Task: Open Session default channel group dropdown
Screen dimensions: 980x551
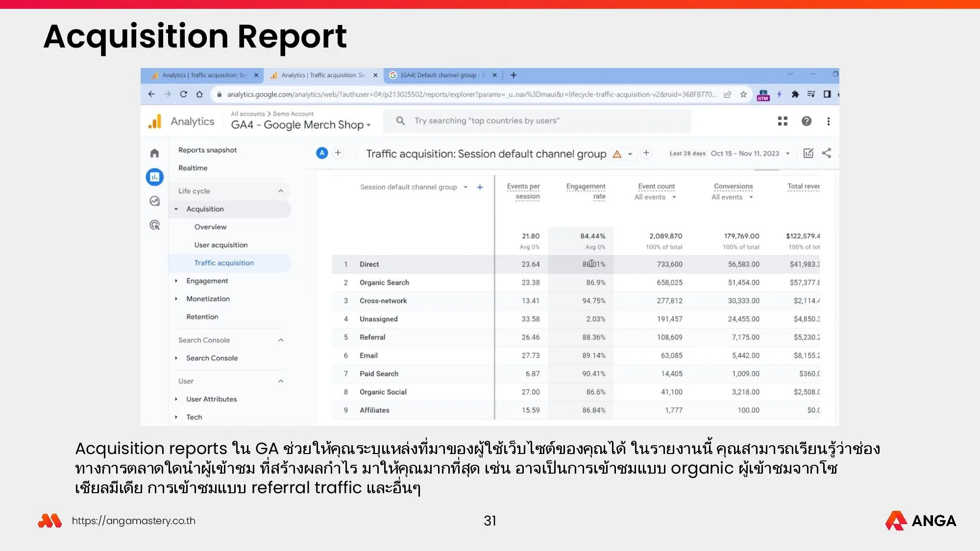Action: tap(414, 187)
